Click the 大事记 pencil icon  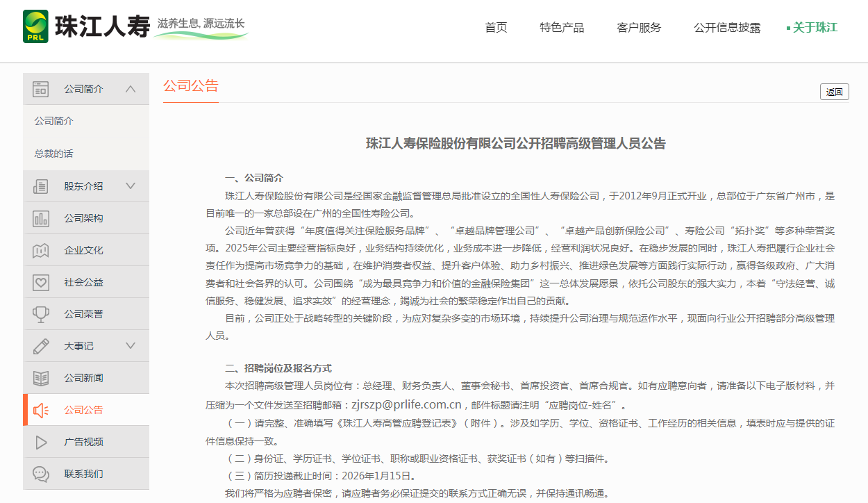41,346
